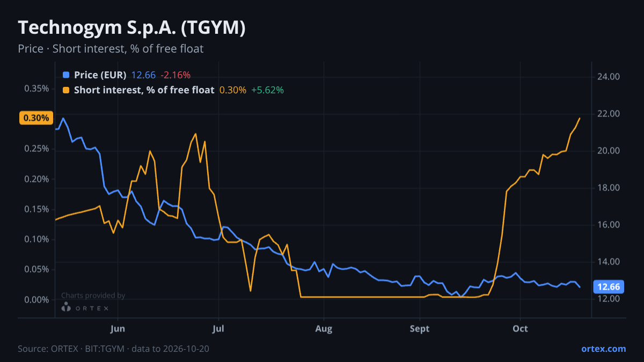Click the blue 12.66 price axis badge

(x=609, y=287)
